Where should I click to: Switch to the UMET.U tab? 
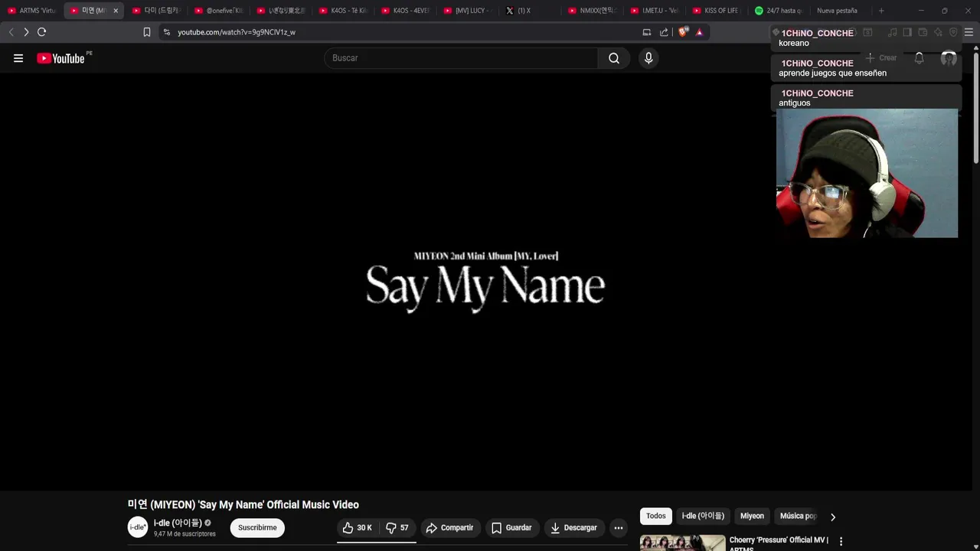tap(655, 11)
